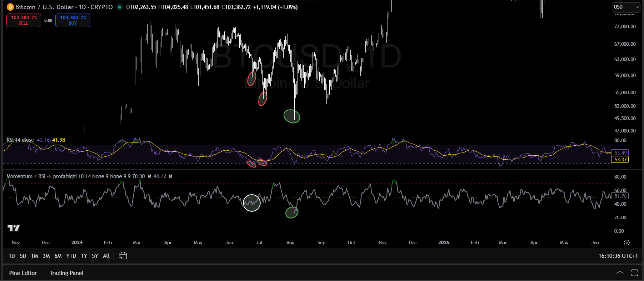
Task: Open the go-to-date calendar icon
Action: pyautogui.click(x=123, y=256)
